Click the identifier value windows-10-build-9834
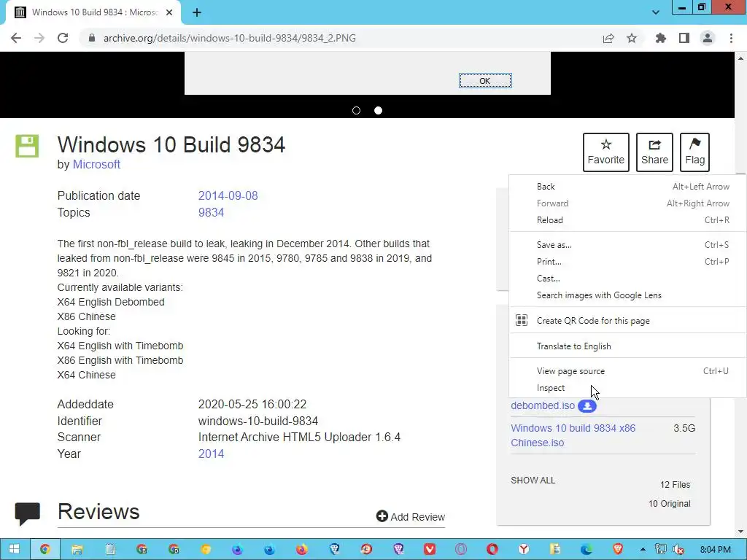Viewport: 747px width, 560px height. [258, 421]
